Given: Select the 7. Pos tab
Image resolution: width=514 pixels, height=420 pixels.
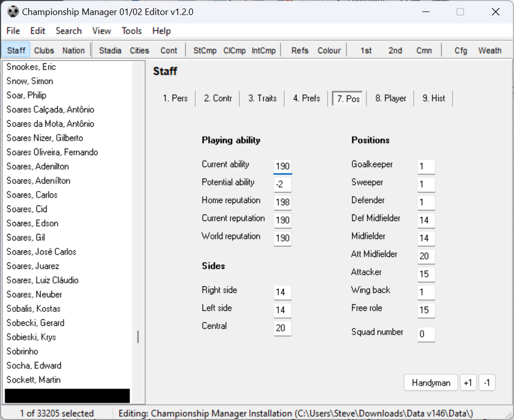Looking at the screenshot, I should tap(348, 98).
